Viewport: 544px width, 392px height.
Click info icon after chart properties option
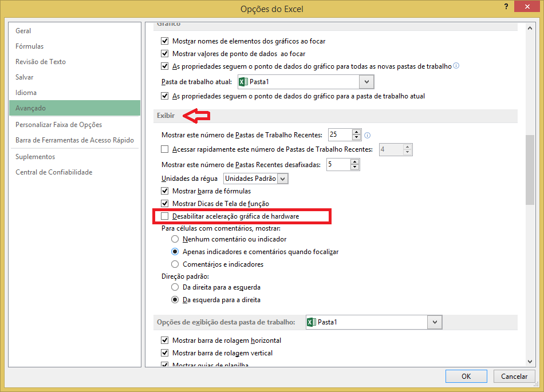coord(456,66)
